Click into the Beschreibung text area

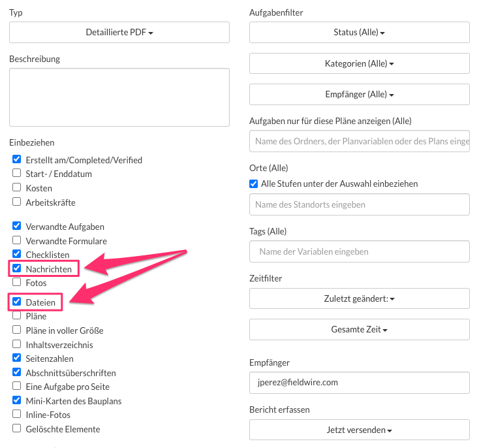[119, 97]
